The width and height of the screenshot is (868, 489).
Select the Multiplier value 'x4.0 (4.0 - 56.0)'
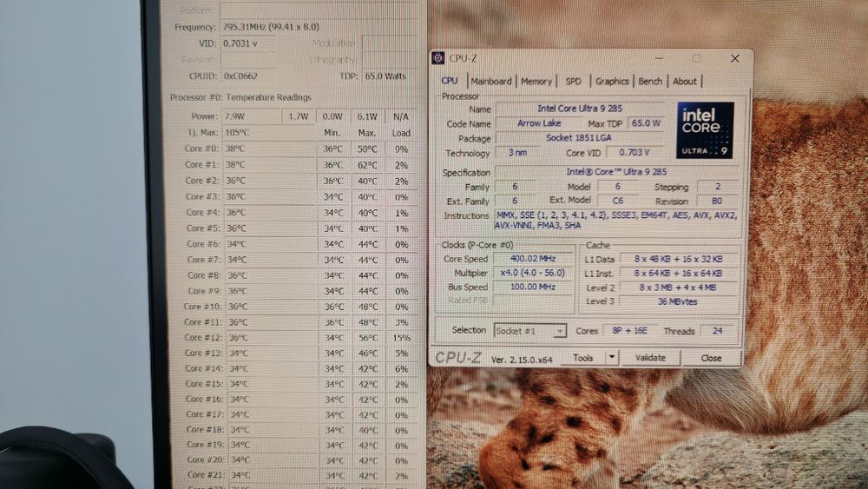(533, 273)
